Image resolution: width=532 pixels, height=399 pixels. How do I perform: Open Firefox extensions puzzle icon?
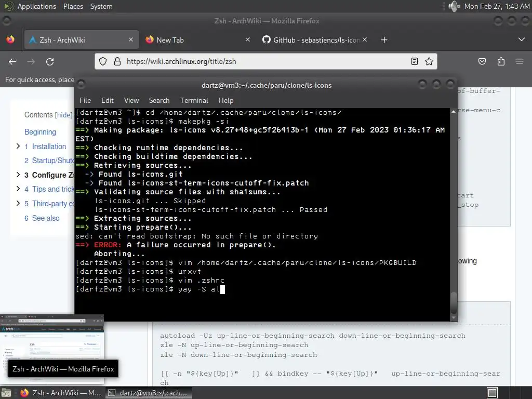(501, 61)
